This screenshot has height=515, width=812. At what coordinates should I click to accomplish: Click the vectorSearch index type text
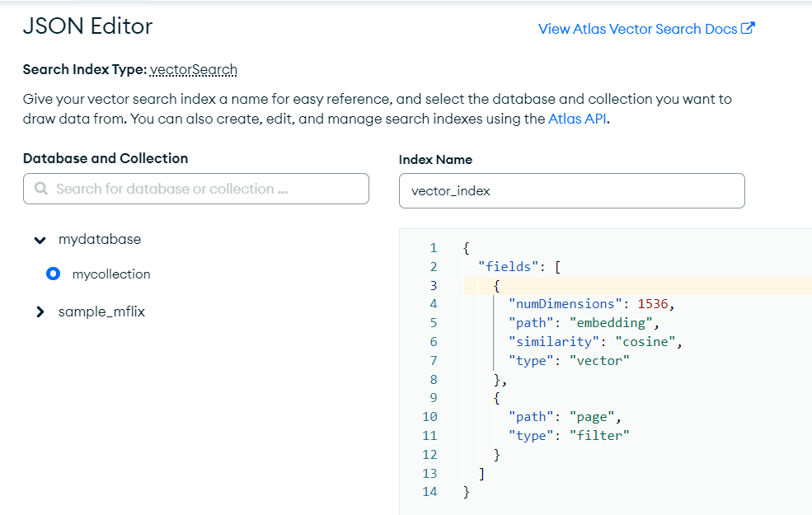pos(194,70)
